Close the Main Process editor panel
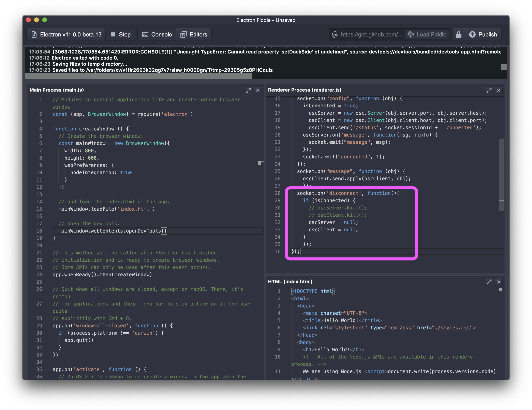This screenshot has width=532, height=410. coord(258,90)
